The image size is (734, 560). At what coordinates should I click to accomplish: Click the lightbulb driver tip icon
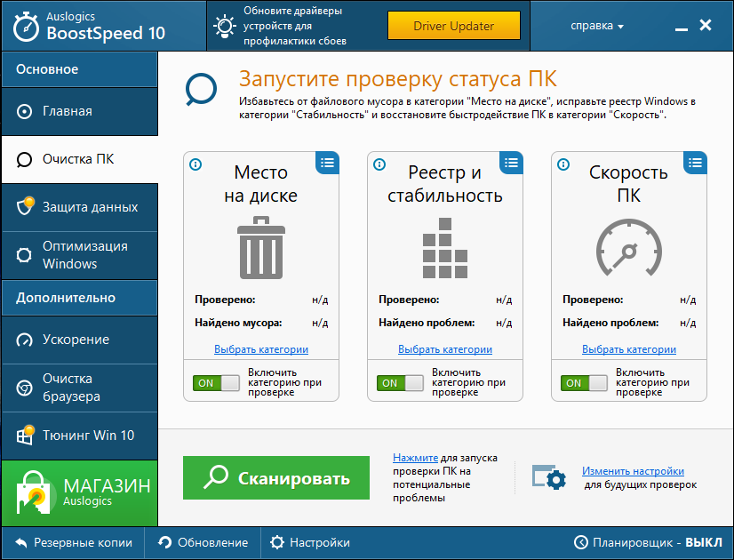(x=225, y=26)
